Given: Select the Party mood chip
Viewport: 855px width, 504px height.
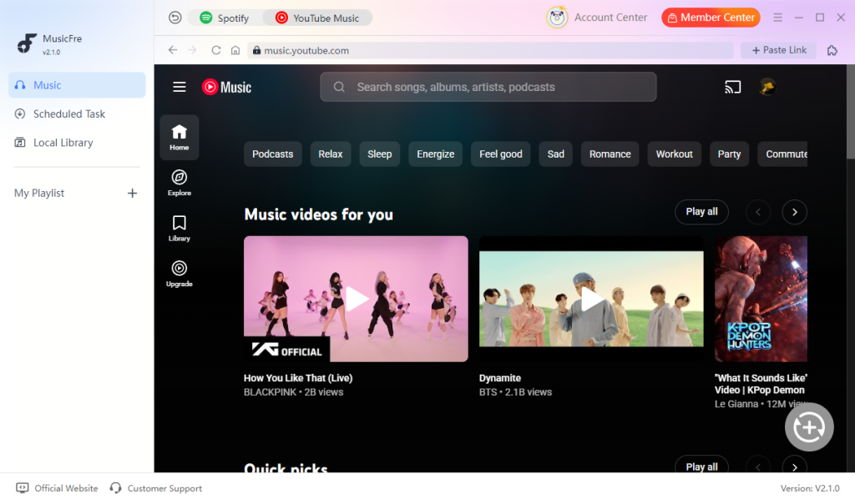Looking at the screenshot, I should [729, 154].
